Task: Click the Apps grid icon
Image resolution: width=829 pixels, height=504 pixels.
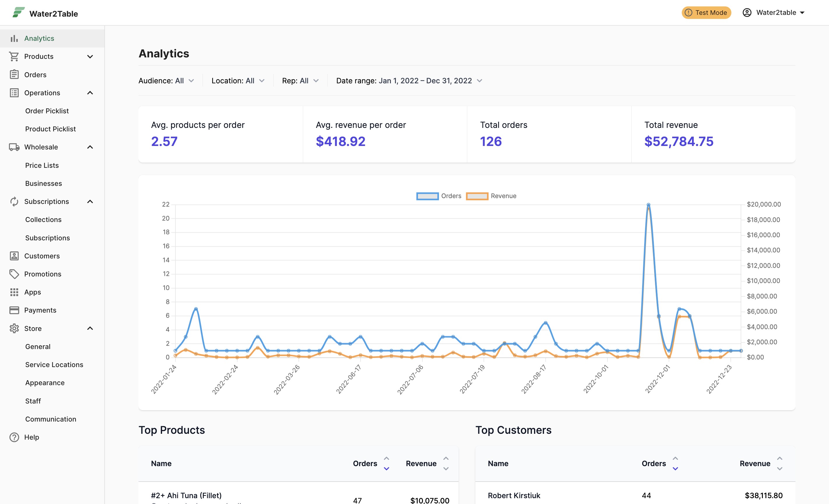Action: coord(14,292)
